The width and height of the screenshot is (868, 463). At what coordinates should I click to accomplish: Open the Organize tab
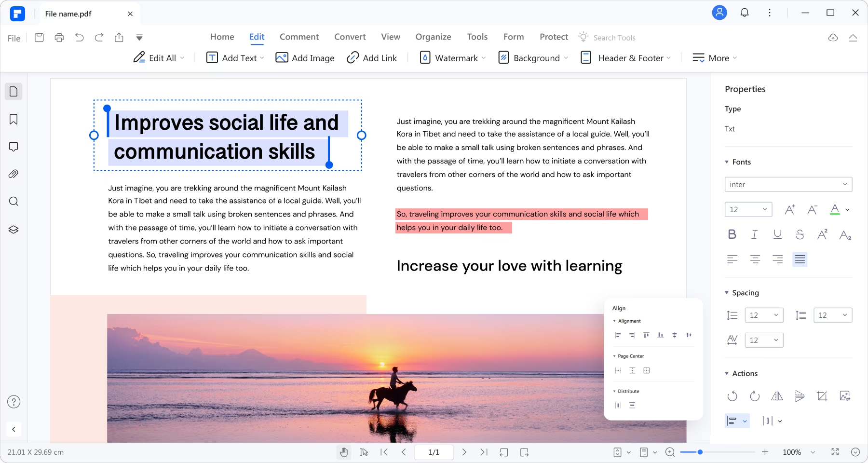(433, 37)
